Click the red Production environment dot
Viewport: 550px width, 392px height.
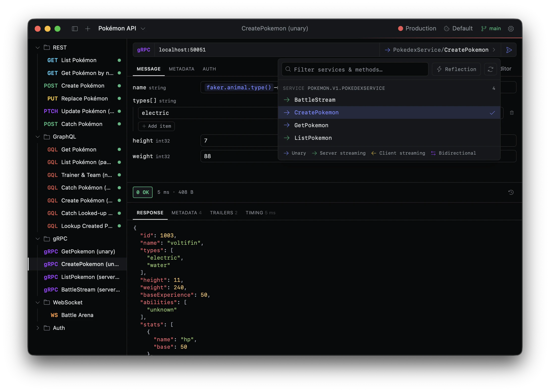[x=400, y=29]
